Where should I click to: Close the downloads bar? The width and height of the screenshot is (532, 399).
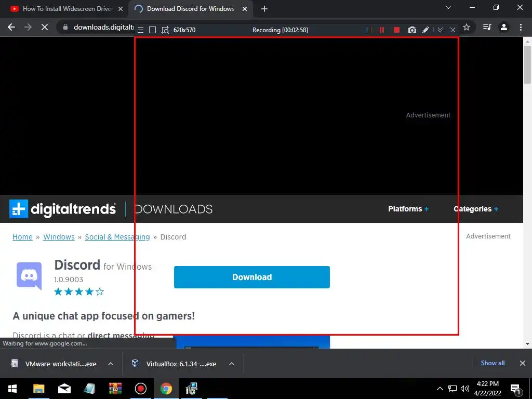click(x=523, y=363)
